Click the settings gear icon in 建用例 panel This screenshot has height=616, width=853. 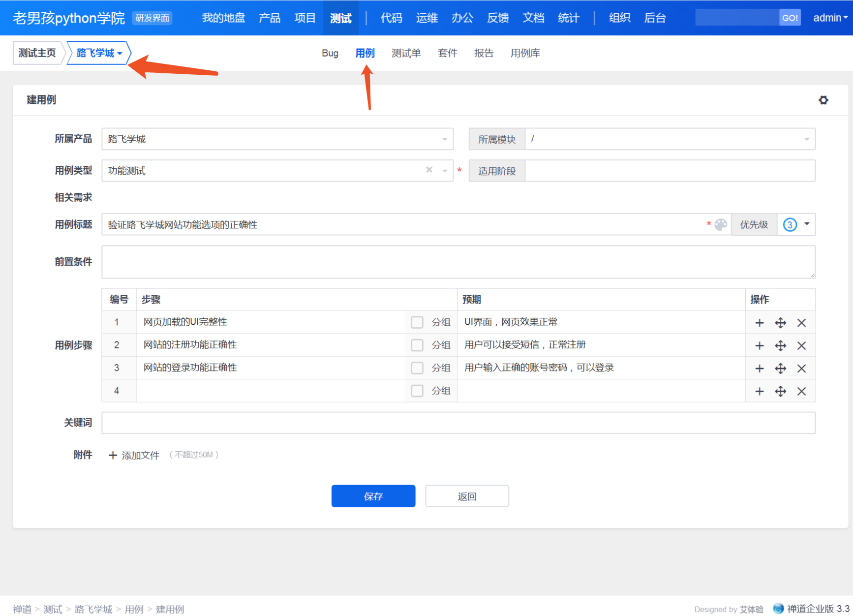(x=823, y=100)
